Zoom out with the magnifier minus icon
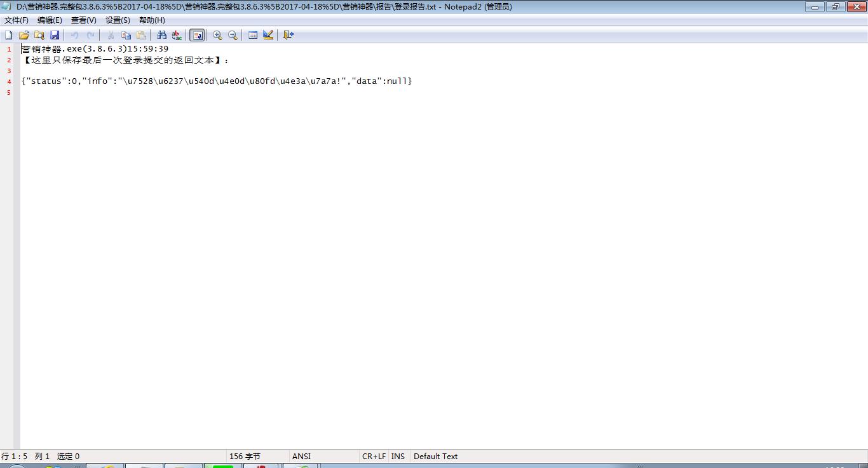The width and height of the screenshot is (868, 468). [233, 35]
